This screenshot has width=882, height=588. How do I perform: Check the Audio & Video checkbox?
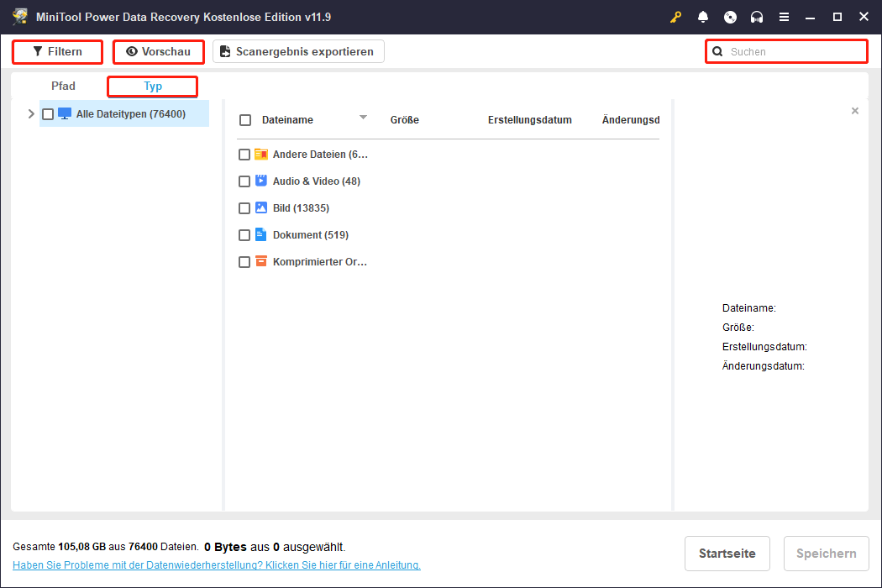(244, 181)
